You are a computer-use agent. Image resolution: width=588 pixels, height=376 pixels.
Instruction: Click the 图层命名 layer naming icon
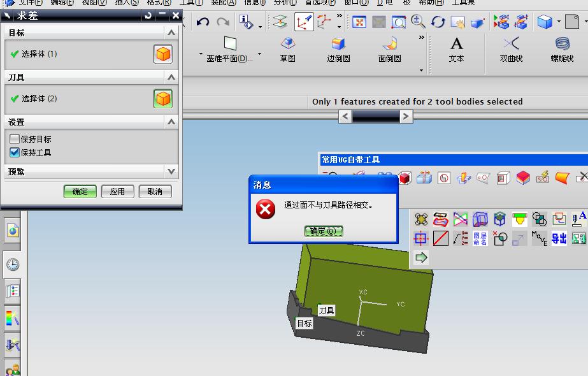[x=480, y=238]
